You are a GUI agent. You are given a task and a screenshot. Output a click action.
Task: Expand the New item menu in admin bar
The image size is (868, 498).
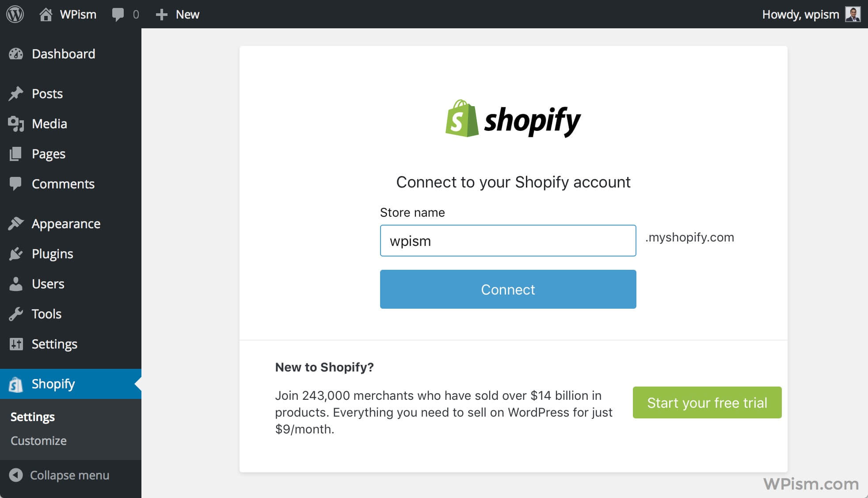point(178,14)
